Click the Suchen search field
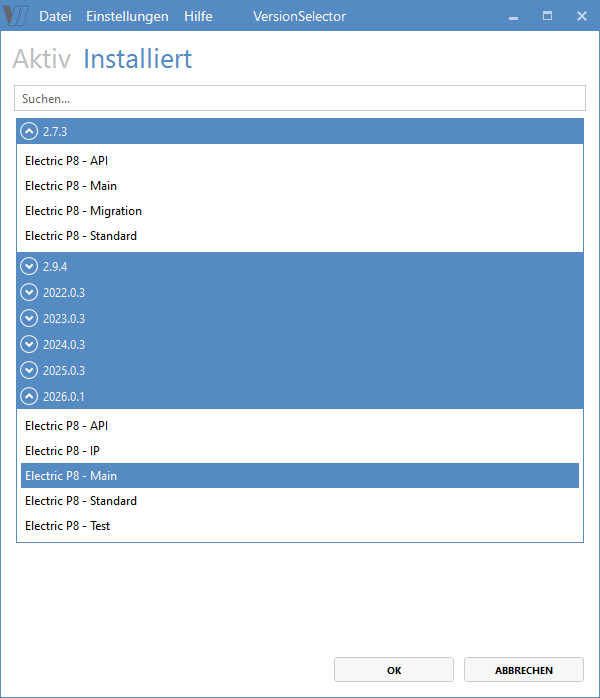The height and width of the screenshot is (698, 600). pos(300,98)
